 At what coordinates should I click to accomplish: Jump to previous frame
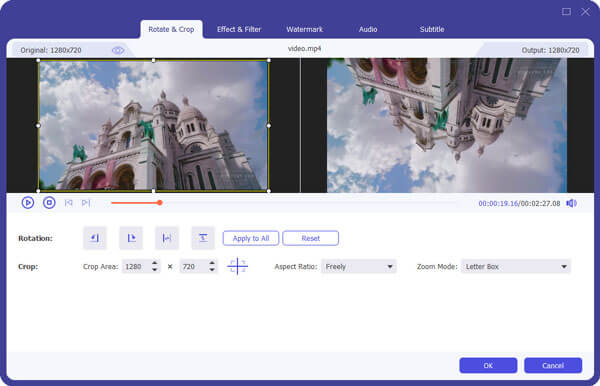(68, 203)
